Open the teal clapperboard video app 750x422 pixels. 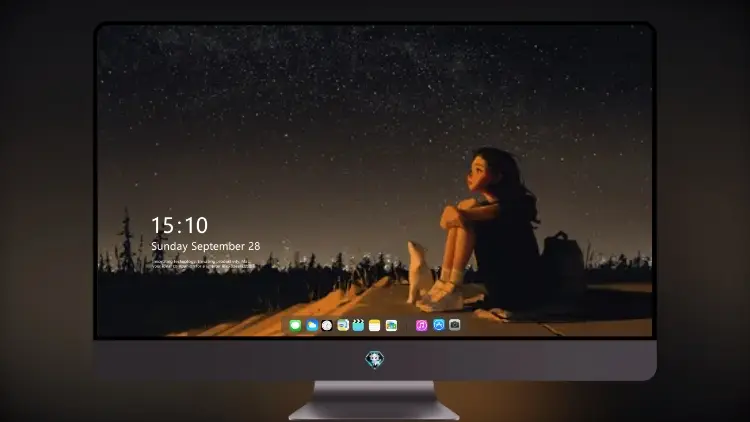358,325
